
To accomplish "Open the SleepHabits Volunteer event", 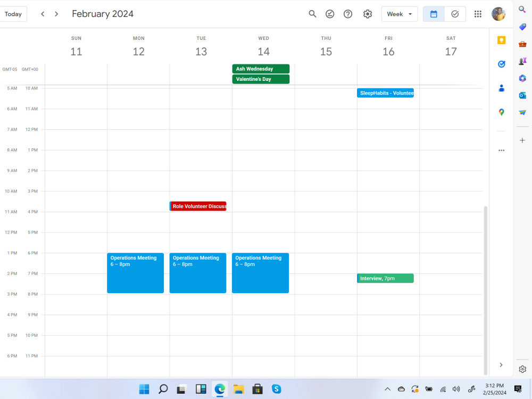I will (x=385, y=93).
